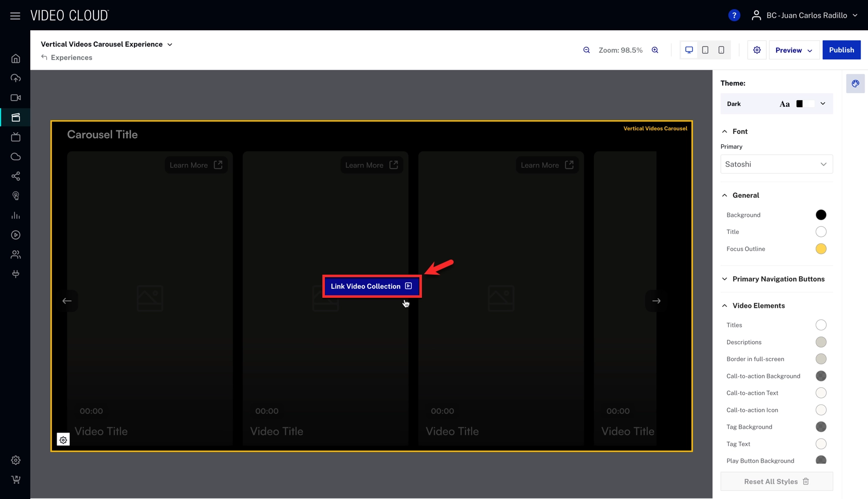Open the Satoshi primary font dropdown
The width and height of the screenshot is (868, 499).
[x=776, y=164]
